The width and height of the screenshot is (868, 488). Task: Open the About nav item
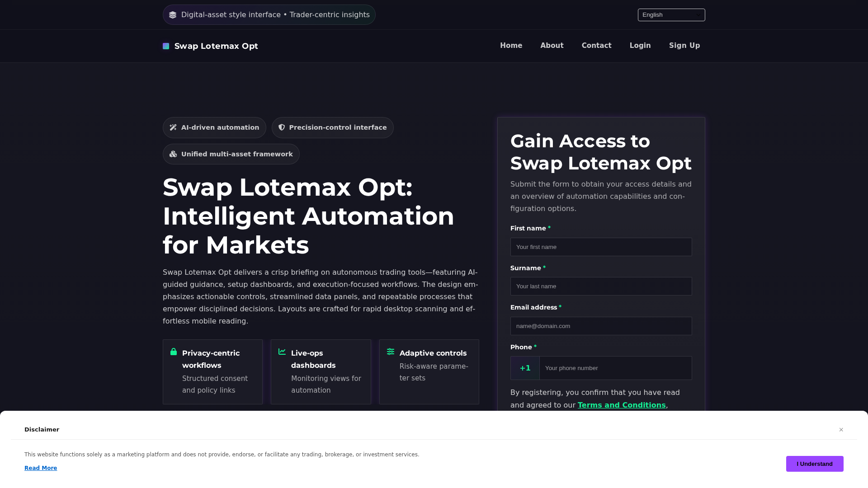(x=552, y=46)
